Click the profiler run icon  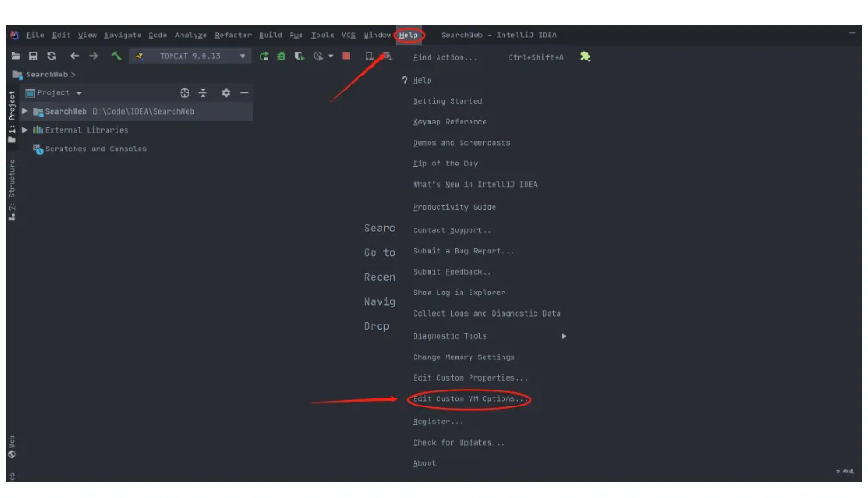(318, 56)
